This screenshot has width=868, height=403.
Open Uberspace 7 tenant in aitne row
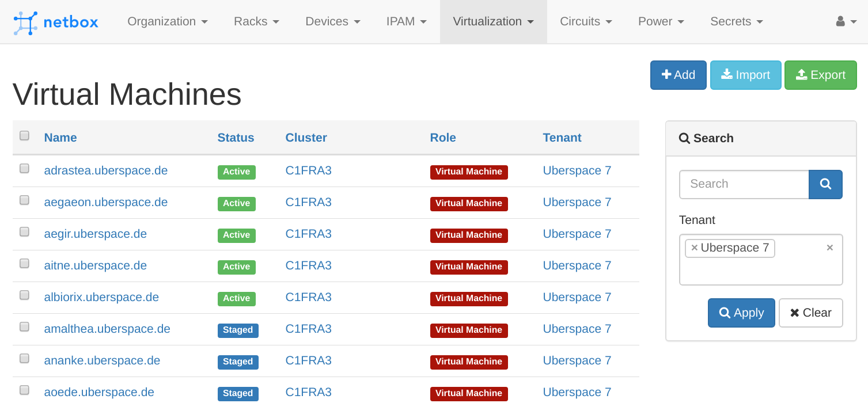[x=577, y=265]
